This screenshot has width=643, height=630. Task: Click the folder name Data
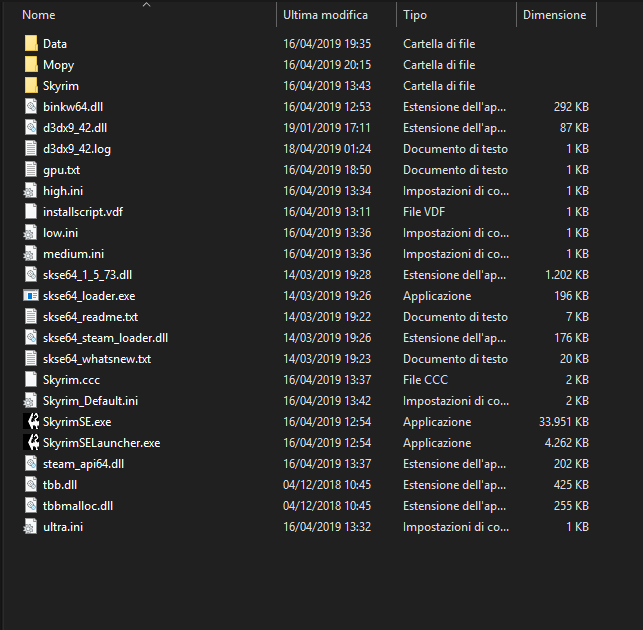click(55, 44)
